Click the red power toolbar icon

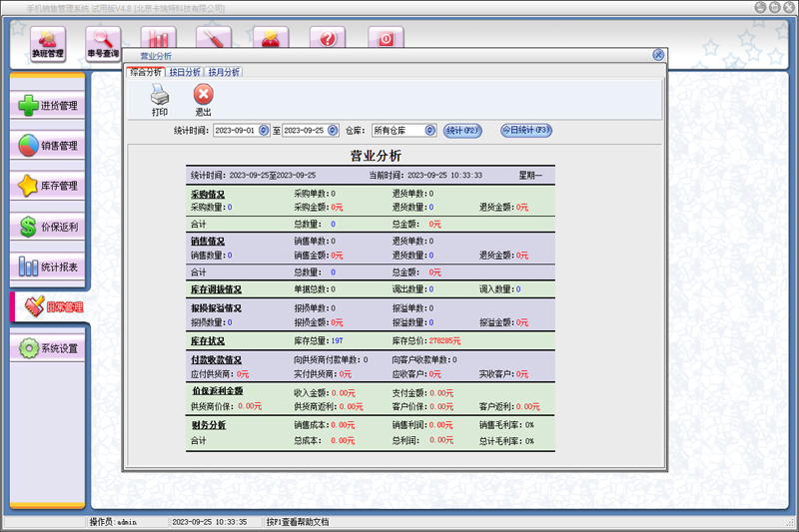[x=385, y=40]
